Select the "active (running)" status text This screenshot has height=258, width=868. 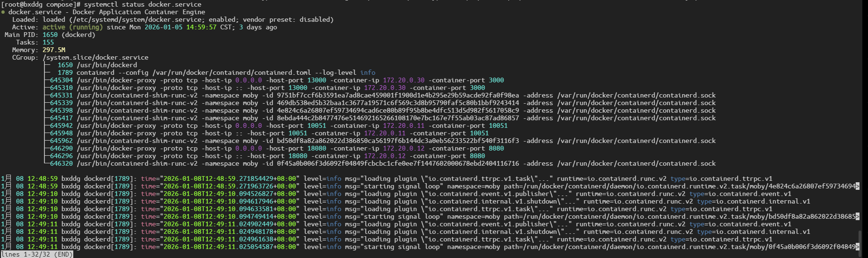tap(72, 27)
